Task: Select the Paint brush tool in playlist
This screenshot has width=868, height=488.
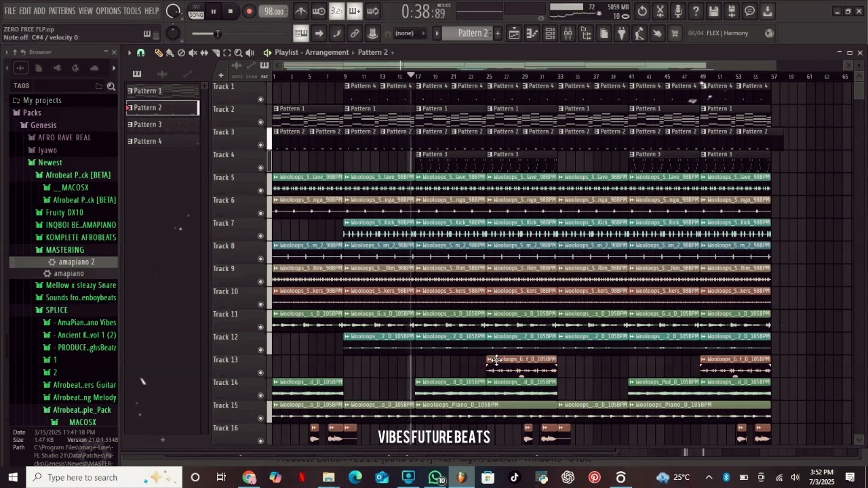Action: [x=170, y=53]
